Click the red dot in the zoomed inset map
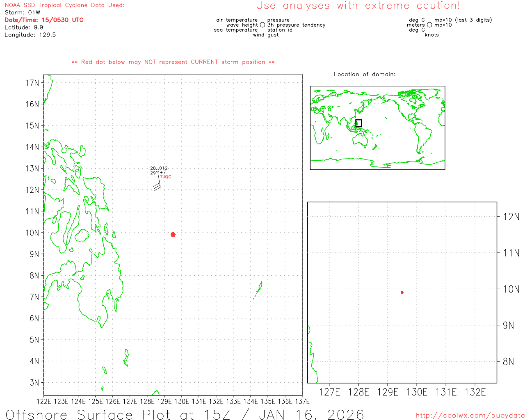Viewport: 525px width, 420px height. [402, 292]
